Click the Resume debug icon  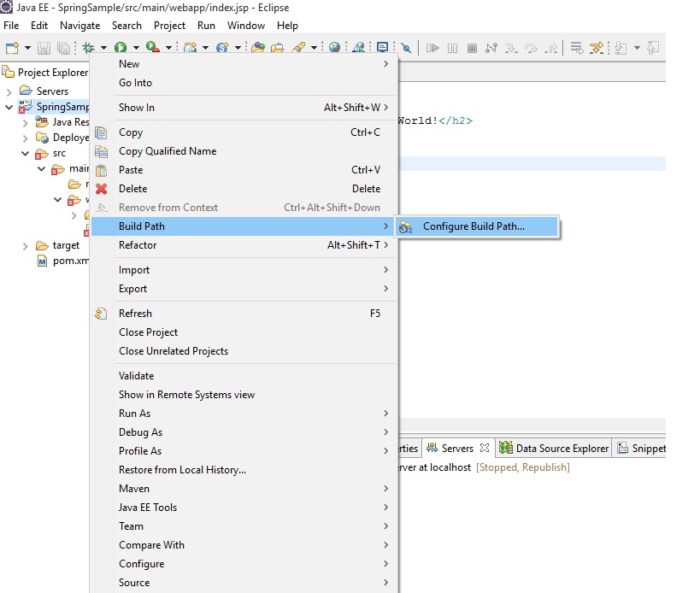pyautogui.click(x=432, y=48)
